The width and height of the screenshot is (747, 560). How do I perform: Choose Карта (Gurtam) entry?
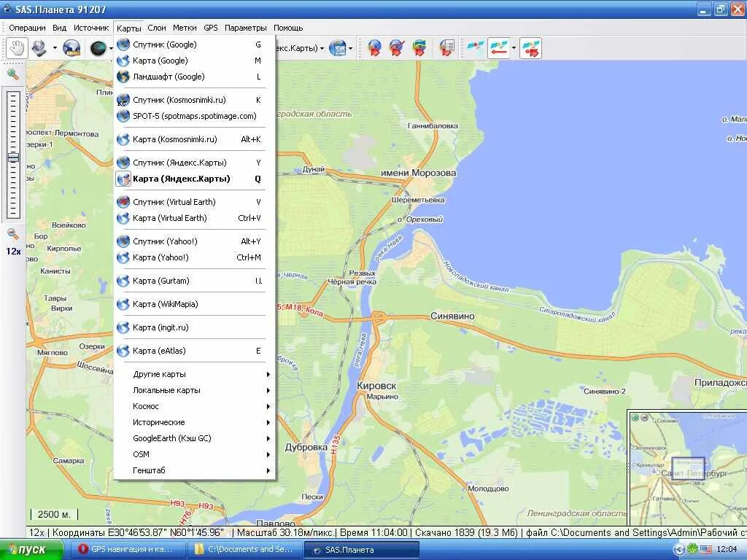click(x=194, y=281)
